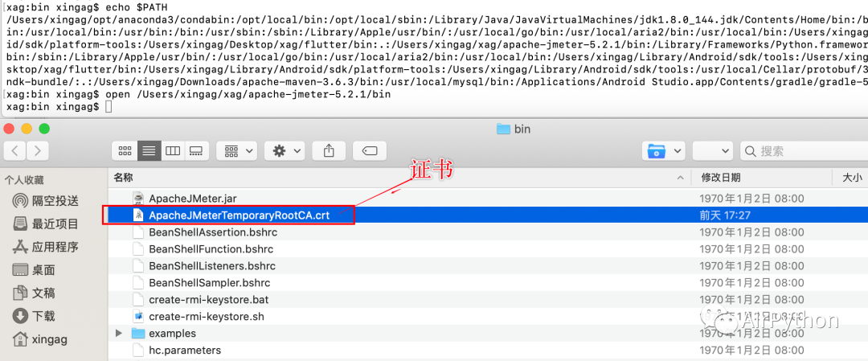Select the ApacheJMeter.jar file icon
Screen dimensions: 868x361
point(138,199)
